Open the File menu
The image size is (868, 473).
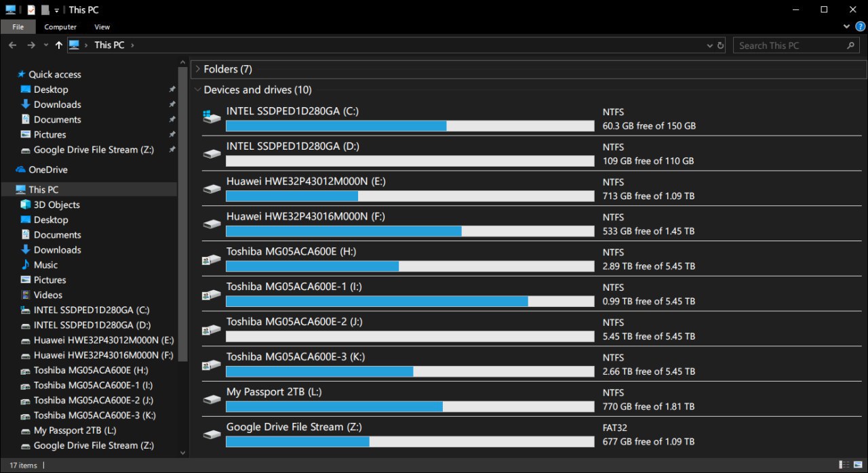click(x=18, y=27)
